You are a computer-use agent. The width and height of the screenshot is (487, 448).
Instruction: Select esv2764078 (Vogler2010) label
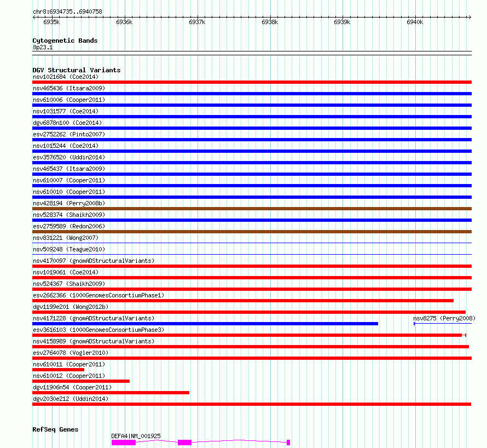(x=71, y=353)
